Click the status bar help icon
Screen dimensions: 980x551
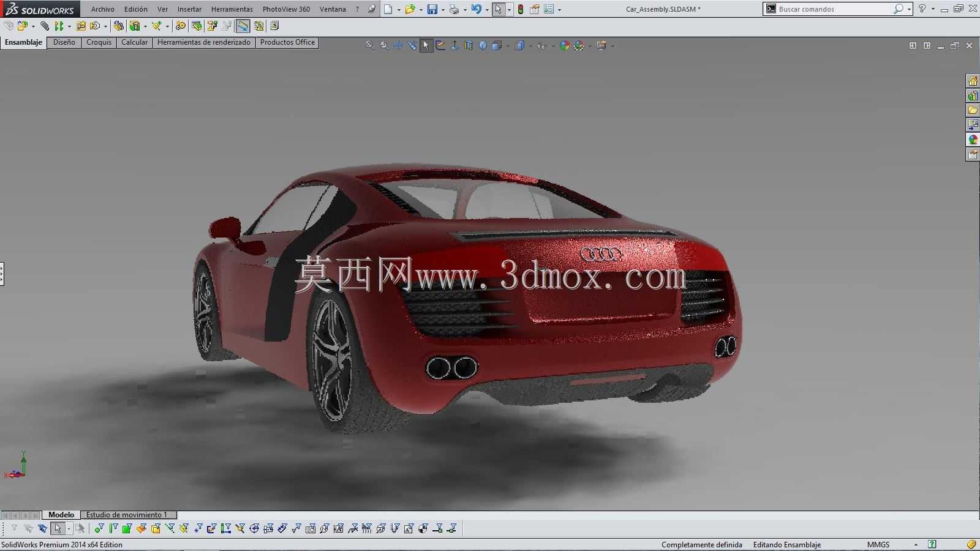[932, 544]
